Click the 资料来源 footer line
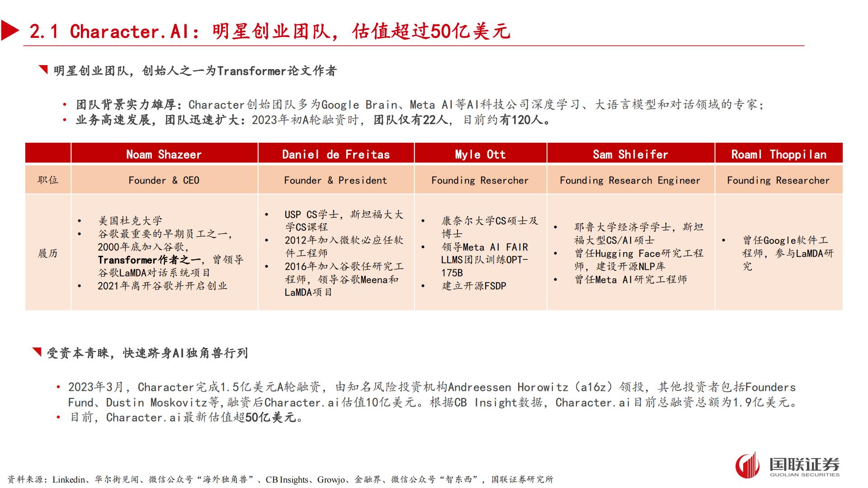Screen dimensions: 868x488 pyautogui.click(x=280, y=479)
